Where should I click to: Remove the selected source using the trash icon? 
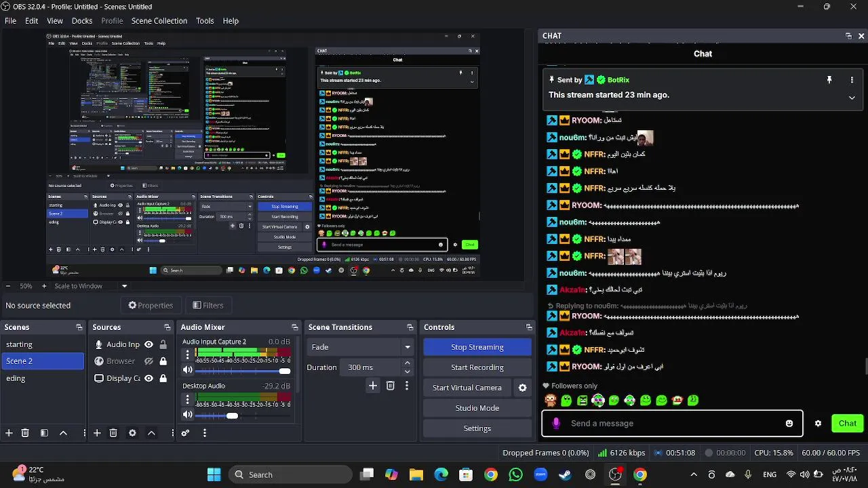(113, 433)
